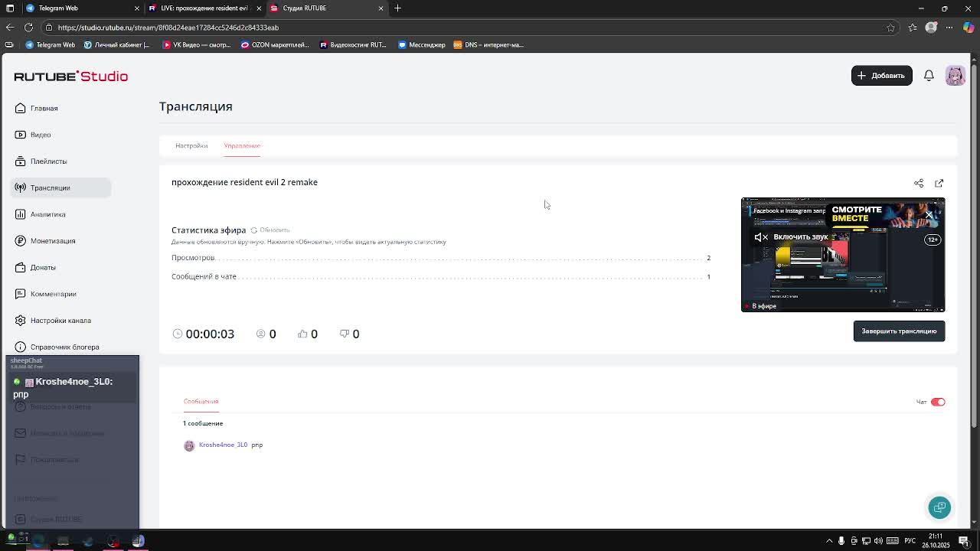Click the Донаты sidebar icon
The height and width of the screenshot is (551, 980).
(21, 267)
